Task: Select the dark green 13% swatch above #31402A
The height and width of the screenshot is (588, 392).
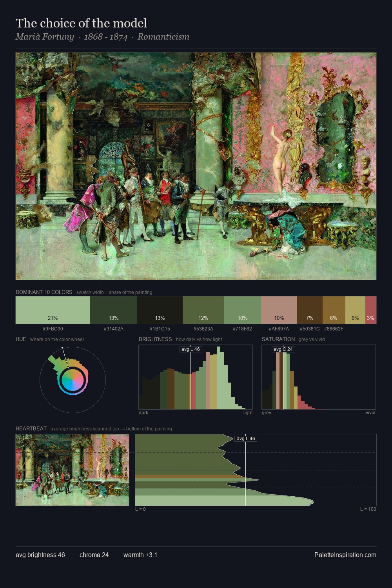Action: click(114, 310)
